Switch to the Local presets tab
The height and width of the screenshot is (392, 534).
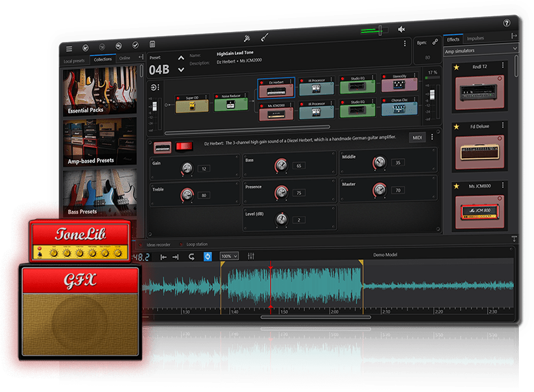click(x=74, y=61)
